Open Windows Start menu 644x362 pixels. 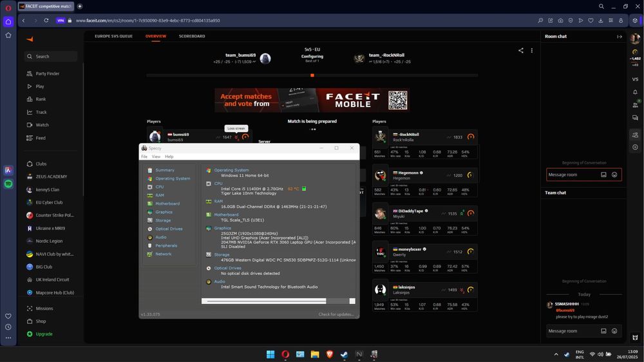point(270,355)
